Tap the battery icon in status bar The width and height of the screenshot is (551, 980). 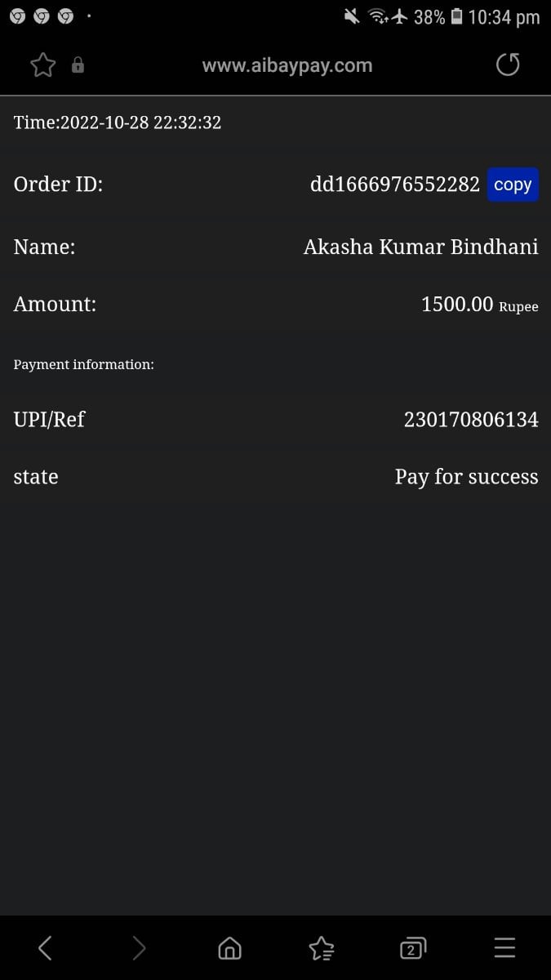tap(457, 16)
